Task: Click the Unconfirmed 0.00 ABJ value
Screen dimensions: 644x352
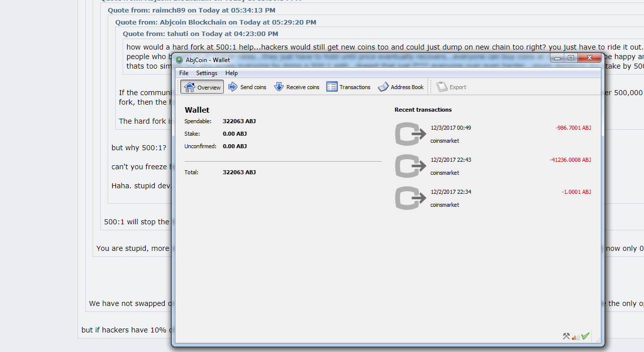Action: pos(235,146)
